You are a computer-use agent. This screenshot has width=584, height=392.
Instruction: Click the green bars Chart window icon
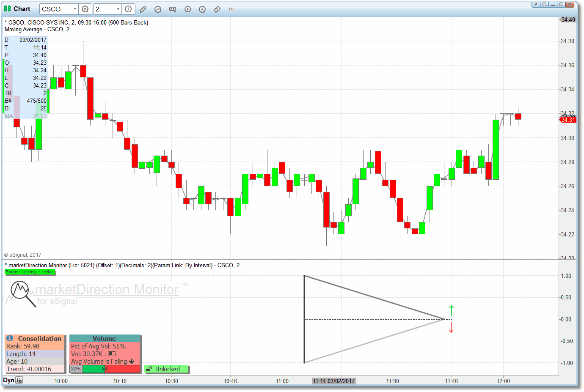point(8,8)
